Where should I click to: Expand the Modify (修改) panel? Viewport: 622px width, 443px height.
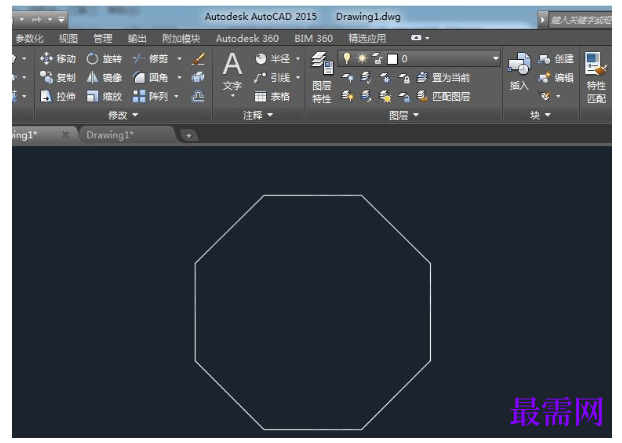click(123, 115)
